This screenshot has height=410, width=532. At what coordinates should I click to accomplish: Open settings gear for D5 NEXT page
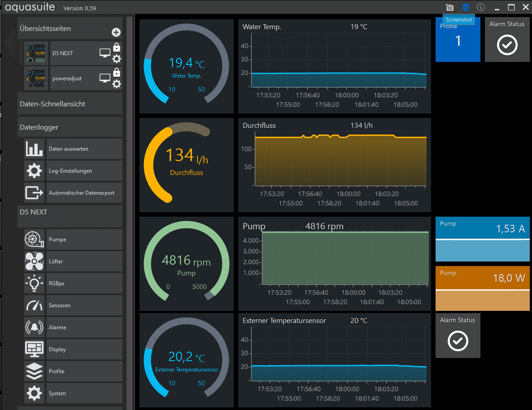pyautogui.click(x=116, y=59)
